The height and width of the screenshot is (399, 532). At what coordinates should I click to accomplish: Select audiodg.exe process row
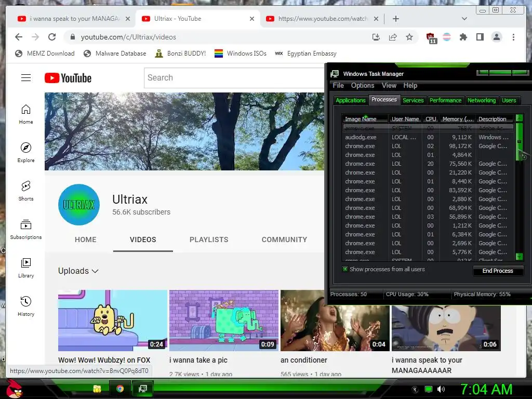click(428, 137)
